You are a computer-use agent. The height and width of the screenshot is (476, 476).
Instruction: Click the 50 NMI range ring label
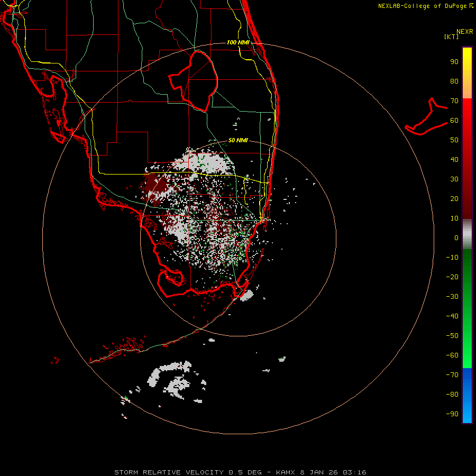(238, 140)
